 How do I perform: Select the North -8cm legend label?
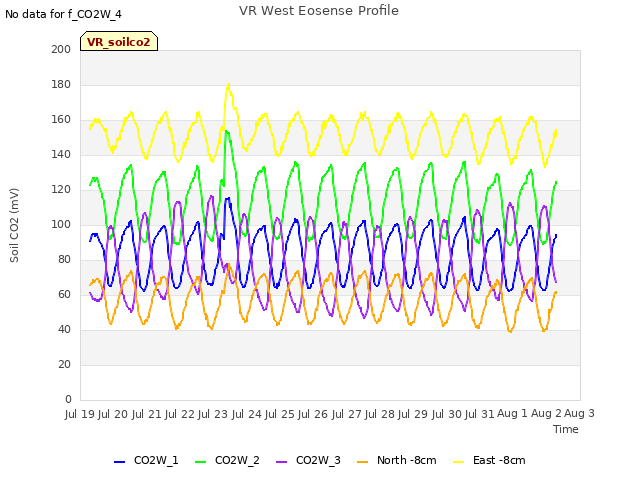tap(407, 460)
